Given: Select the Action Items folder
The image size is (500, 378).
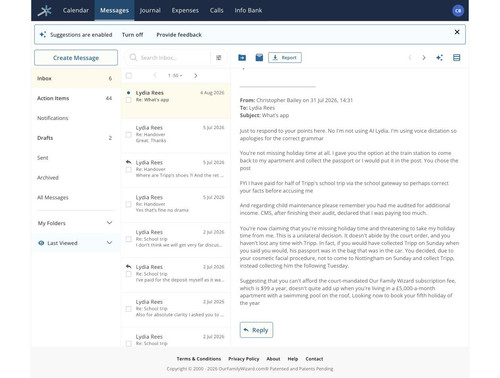Looking at the screenshot, I should 76,98.
